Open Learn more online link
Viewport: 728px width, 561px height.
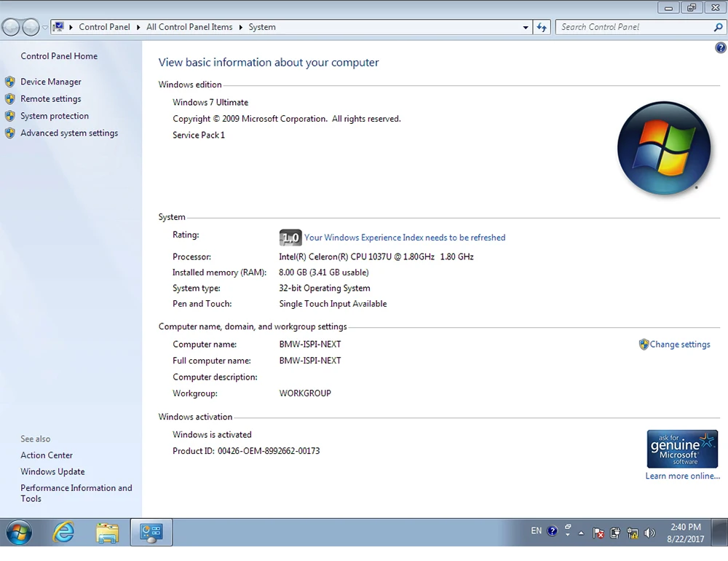(x=683, y=476)
